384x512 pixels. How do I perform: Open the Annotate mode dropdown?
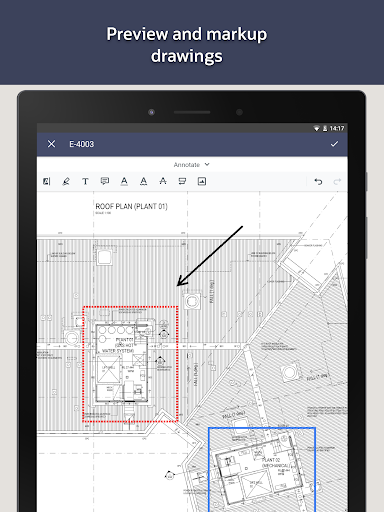pos(191,165)
